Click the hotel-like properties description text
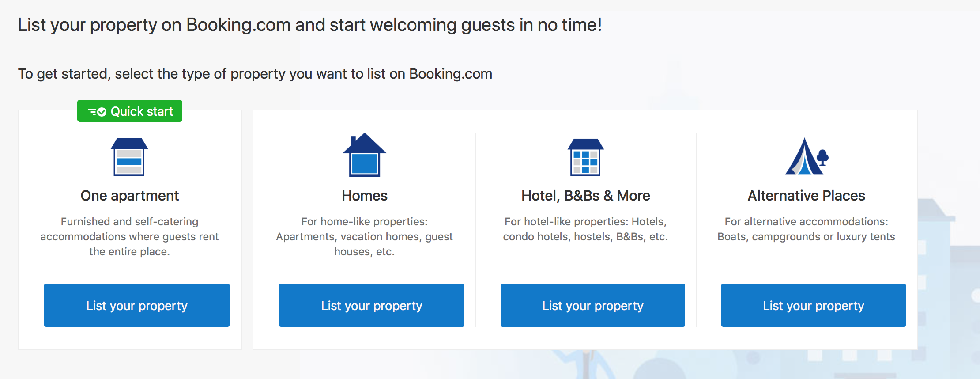Viewport: 980px width, 379px height. (x=586, y=229)
